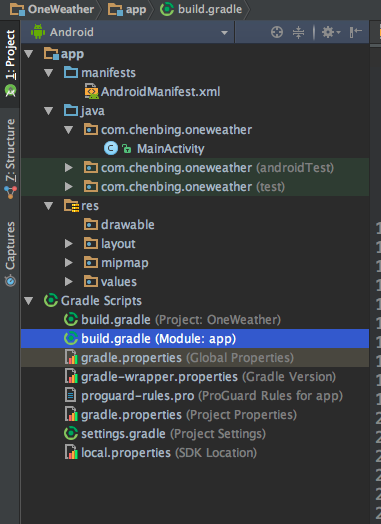Click the MainActivity class C icon
Image resolution: width=381 pixels, height=524 pixels.
click(x=111, y=148)
